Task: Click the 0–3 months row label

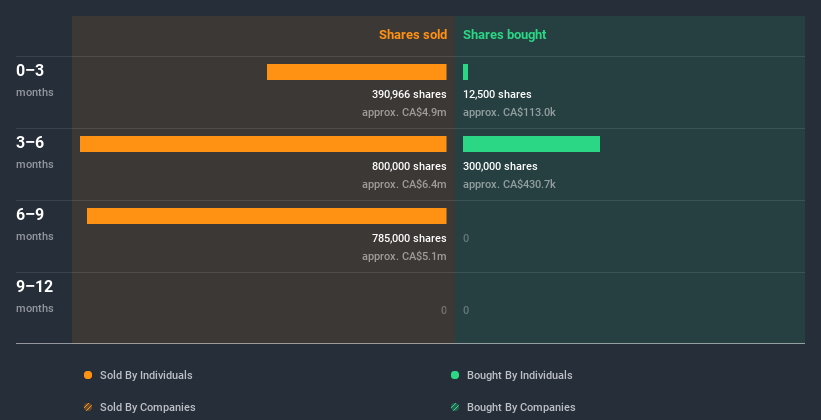Action: coord(35,80)
